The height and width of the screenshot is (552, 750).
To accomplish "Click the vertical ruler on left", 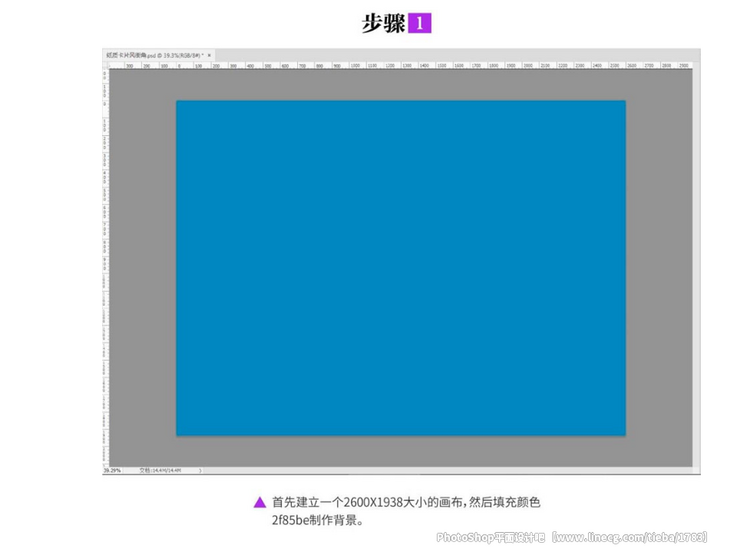I will 106,268.
